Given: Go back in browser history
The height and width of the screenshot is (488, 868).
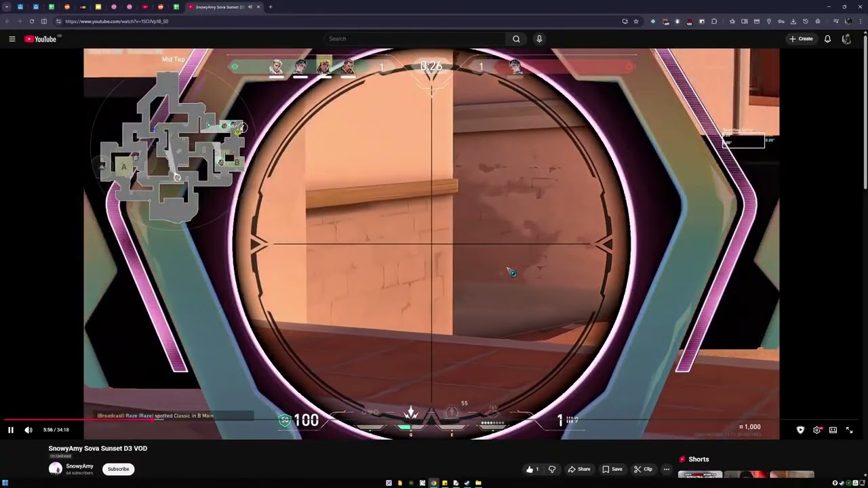Looking at the screenshot, I should tap(7, 21).
